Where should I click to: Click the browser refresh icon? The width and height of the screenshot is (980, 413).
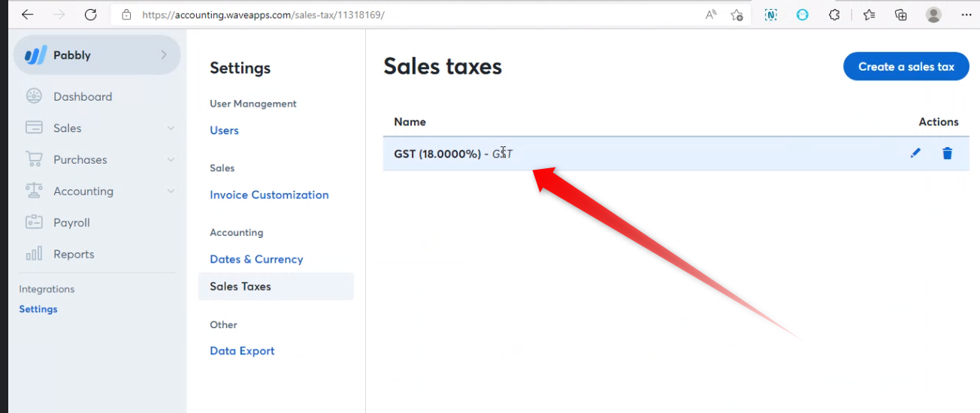click(91, 14)
